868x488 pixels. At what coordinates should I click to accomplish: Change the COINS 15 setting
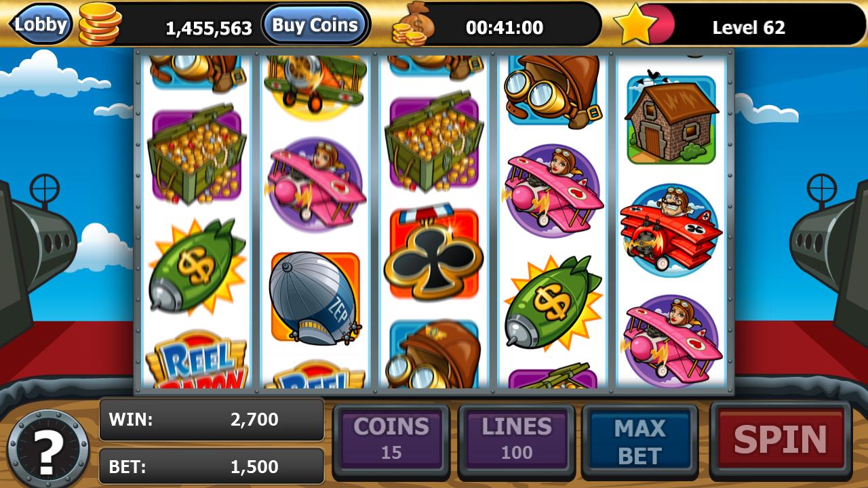[391, 439]
